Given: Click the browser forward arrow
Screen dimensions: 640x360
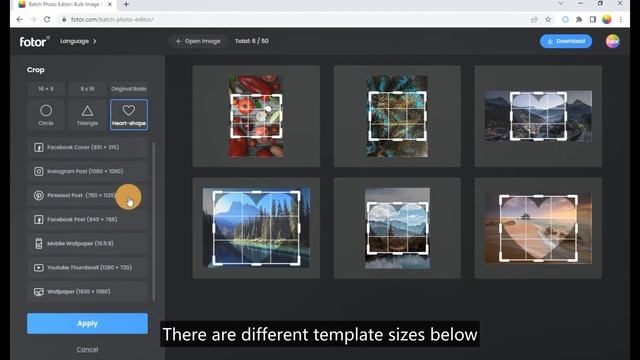Looking at the screenshot, I should 33,19.
